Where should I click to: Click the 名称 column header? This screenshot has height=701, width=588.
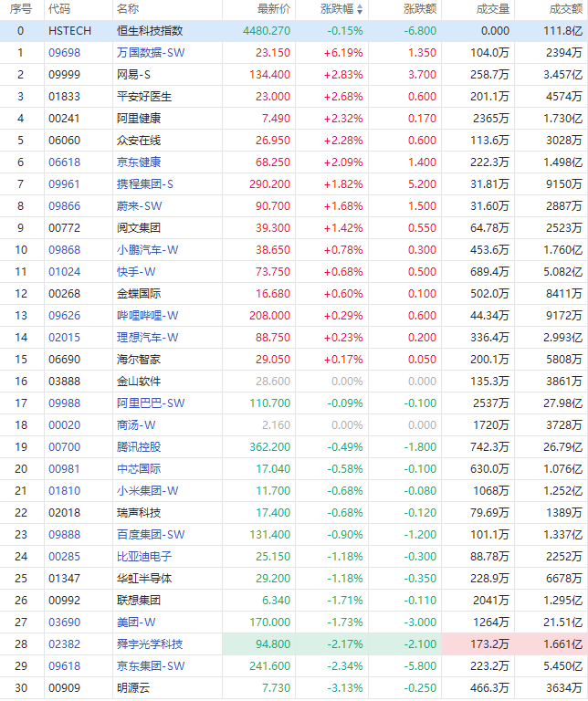tap(128, 9)
